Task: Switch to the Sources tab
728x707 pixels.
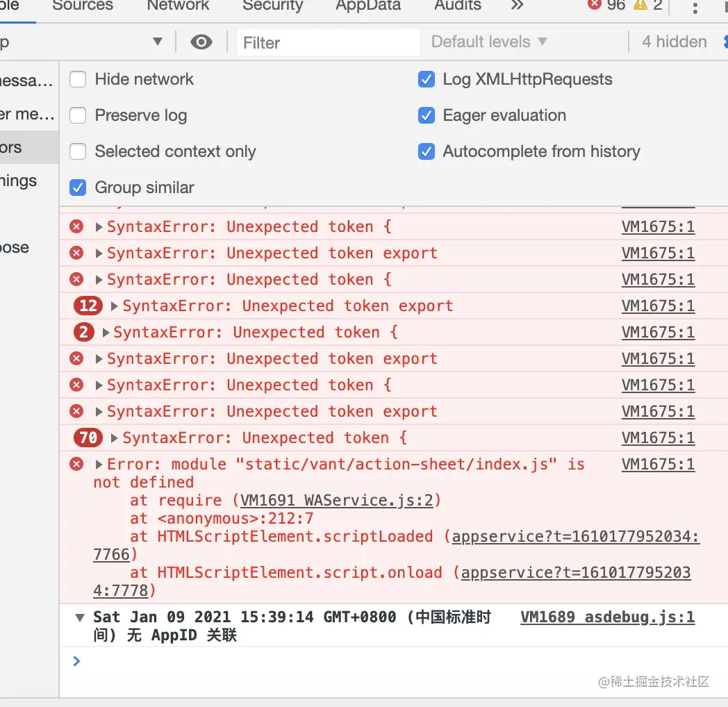Action: click(x=83, y=5)
